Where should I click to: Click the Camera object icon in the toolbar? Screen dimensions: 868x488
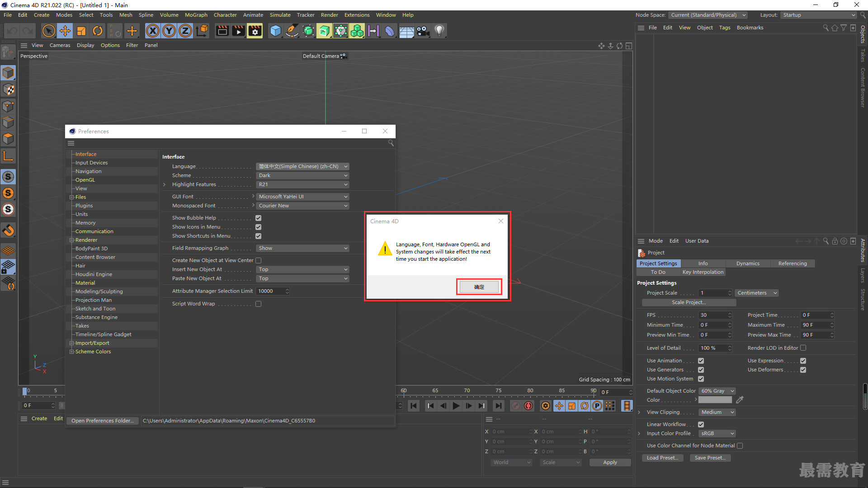coord(423,31)
